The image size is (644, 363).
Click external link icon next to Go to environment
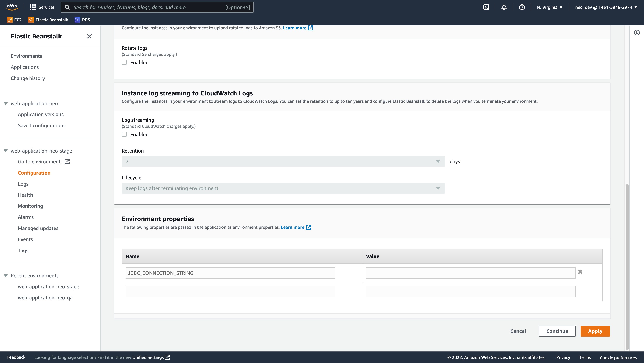tap(67, 162)
